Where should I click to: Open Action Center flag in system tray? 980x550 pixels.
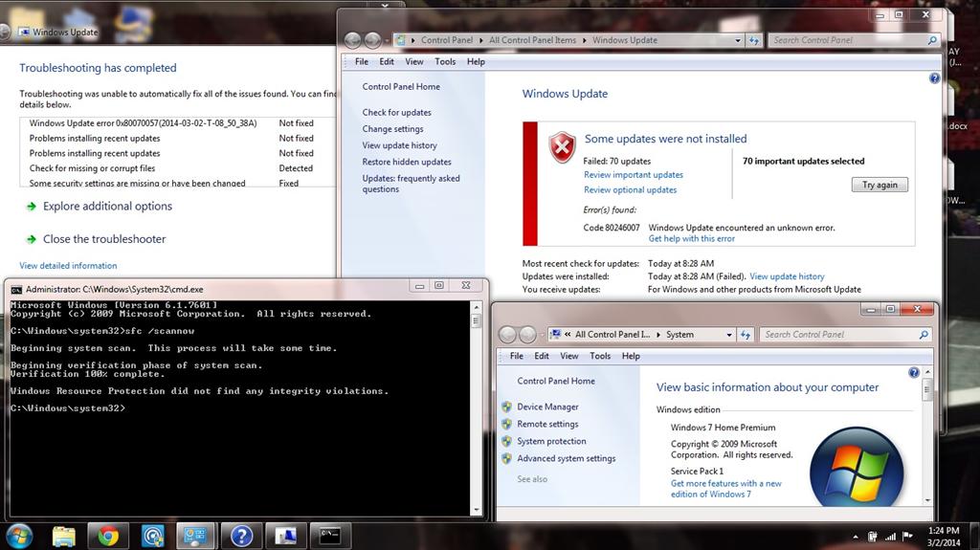907,537
